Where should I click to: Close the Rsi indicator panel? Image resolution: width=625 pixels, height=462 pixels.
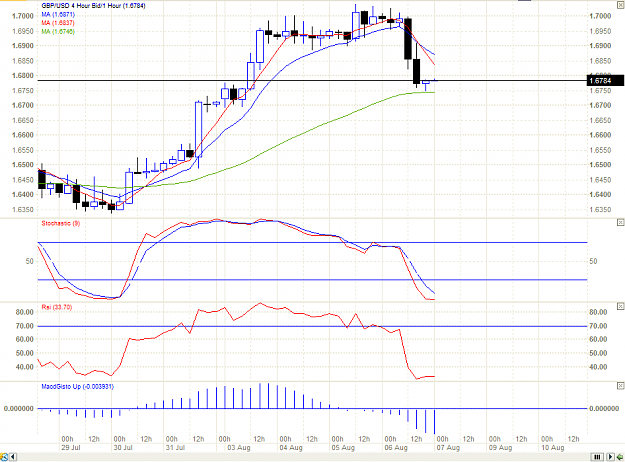tap(620, 306)
